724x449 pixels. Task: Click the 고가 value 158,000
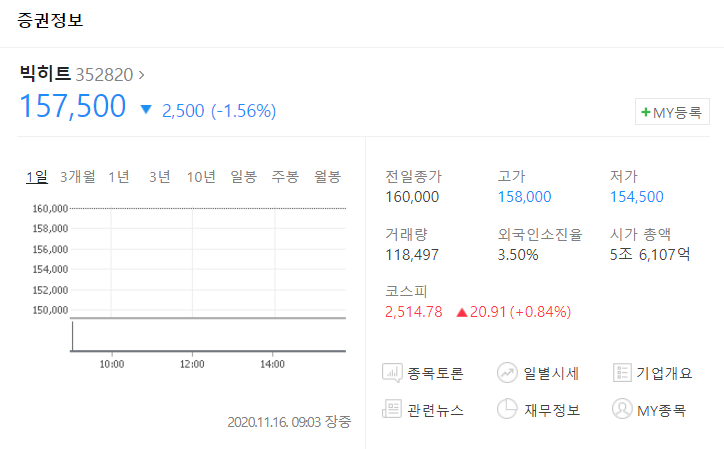click(x=524, y=197)
